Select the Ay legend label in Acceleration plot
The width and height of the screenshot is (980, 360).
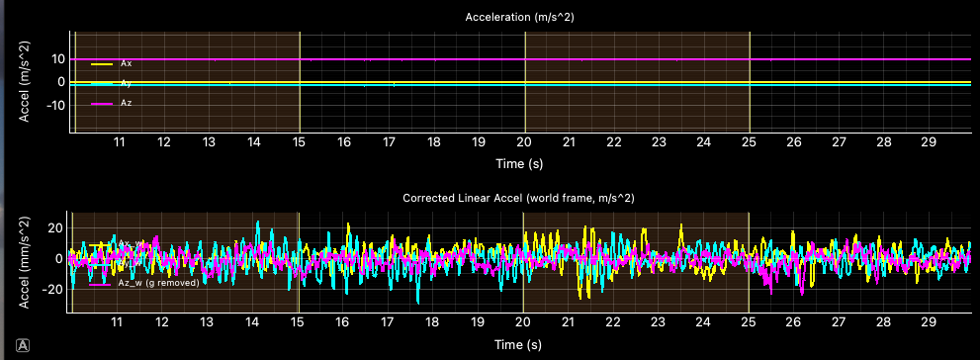point(126,83)
